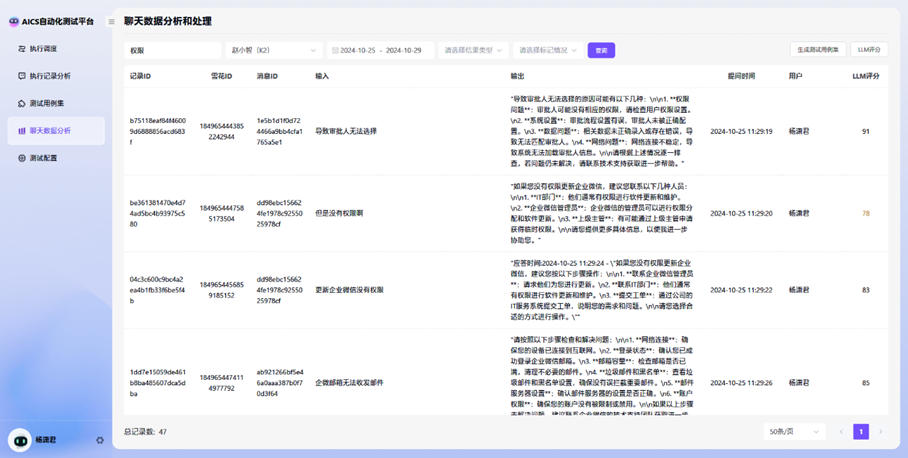
Task: Click the timestamp 2024-10-25 11:29:20
Action: 741,213
